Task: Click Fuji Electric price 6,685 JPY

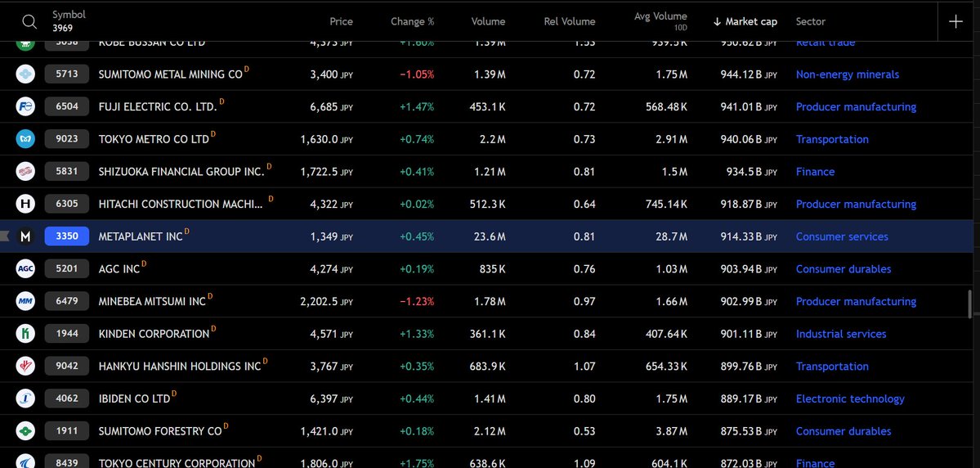Action: pos(331,107)
